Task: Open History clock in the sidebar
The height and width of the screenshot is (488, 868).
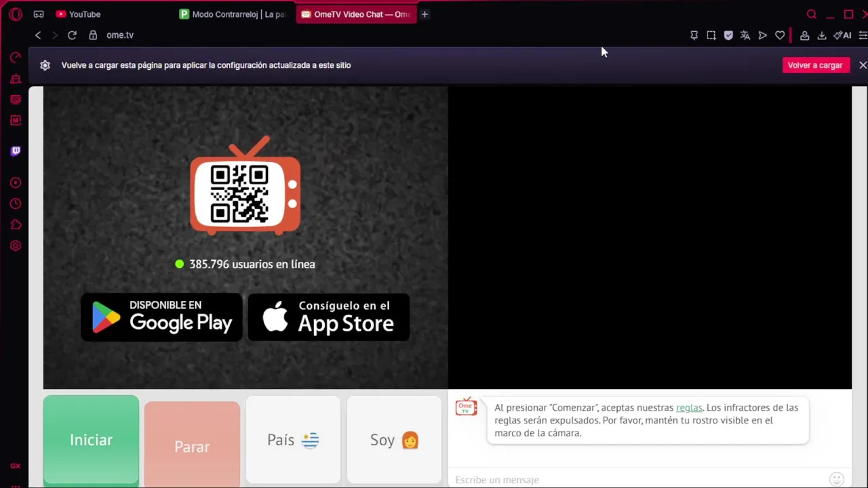Action: (16, 204)
